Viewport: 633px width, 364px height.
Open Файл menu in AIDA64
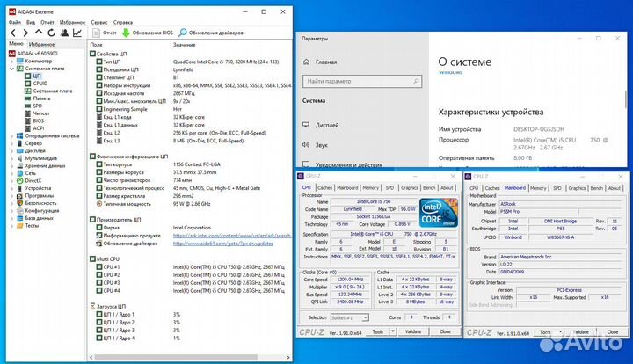(x=15, y=22)
